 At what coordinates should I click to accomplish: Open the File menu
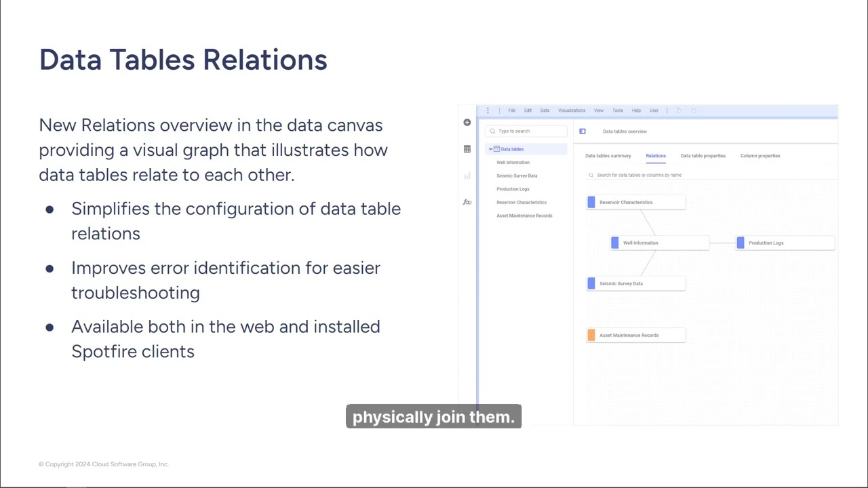pos(512,110)
